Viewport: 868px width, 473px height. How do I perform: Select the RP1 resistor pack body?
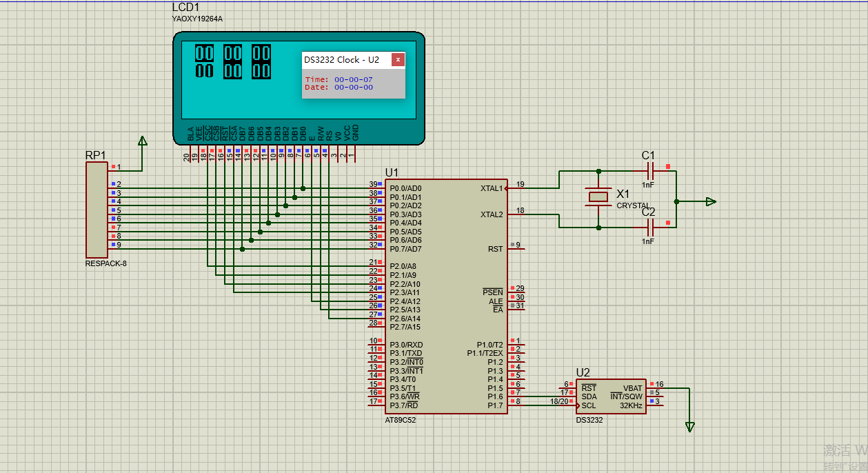point(97,210)
